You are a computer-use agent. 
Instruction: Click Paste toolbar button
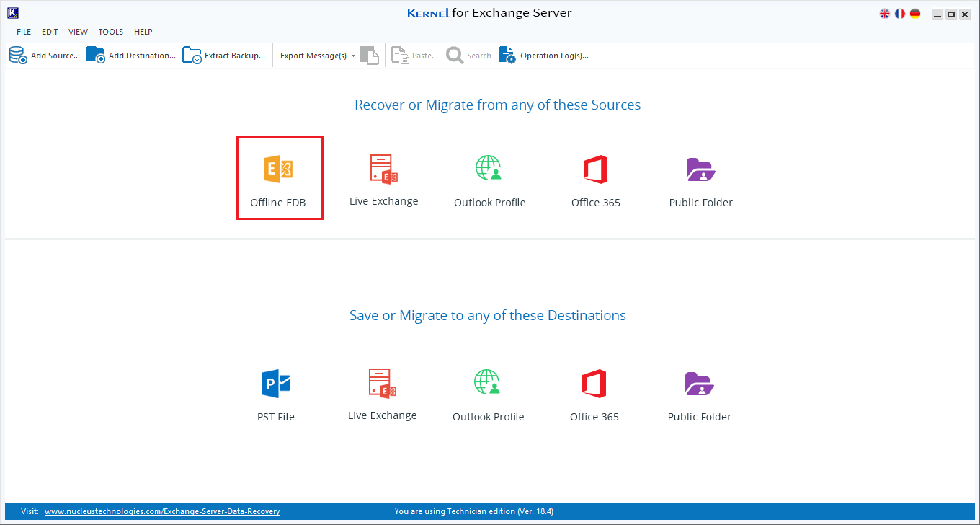pos(415,56)
